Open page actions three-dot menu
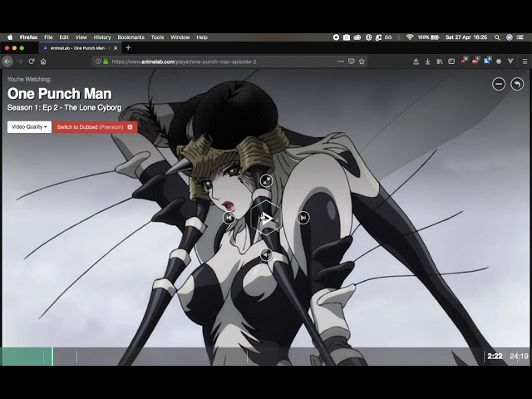532x399 pixels. pos(341,62)
